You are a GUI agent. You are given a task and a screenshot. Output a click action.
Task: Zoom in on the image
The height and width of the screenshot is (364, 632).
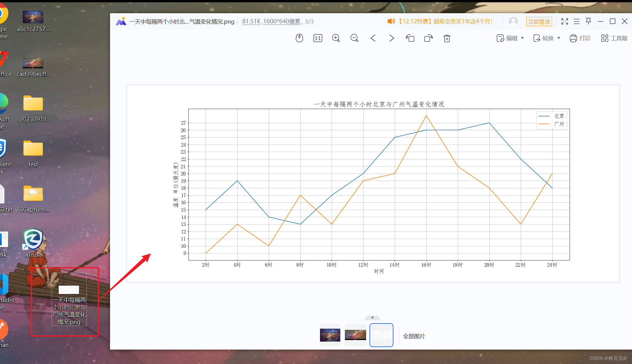point(336,38)
